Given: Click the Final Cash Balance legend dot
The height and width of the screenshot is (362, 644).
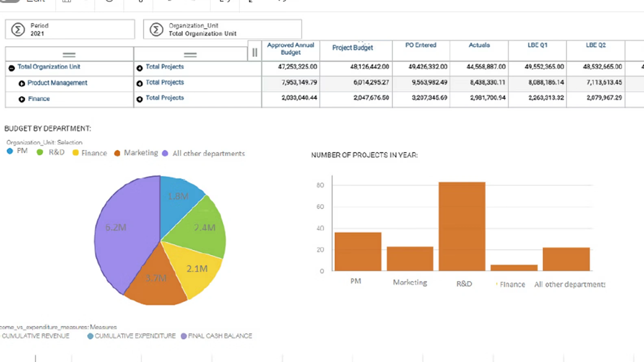Looking at the screenshot, I should [x=184, y=336].
